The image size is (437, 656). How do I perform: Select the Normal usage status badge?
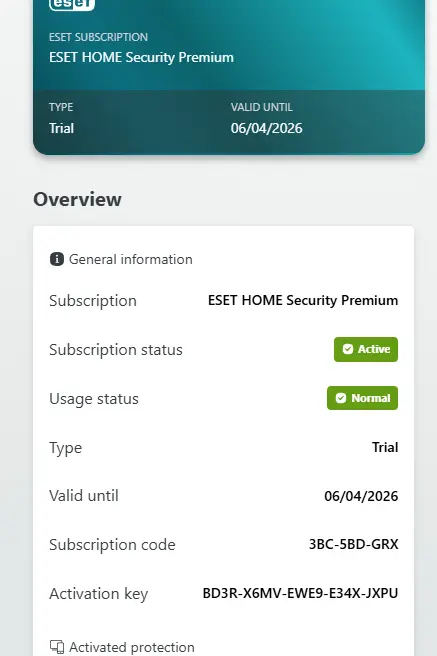[363, 398]
